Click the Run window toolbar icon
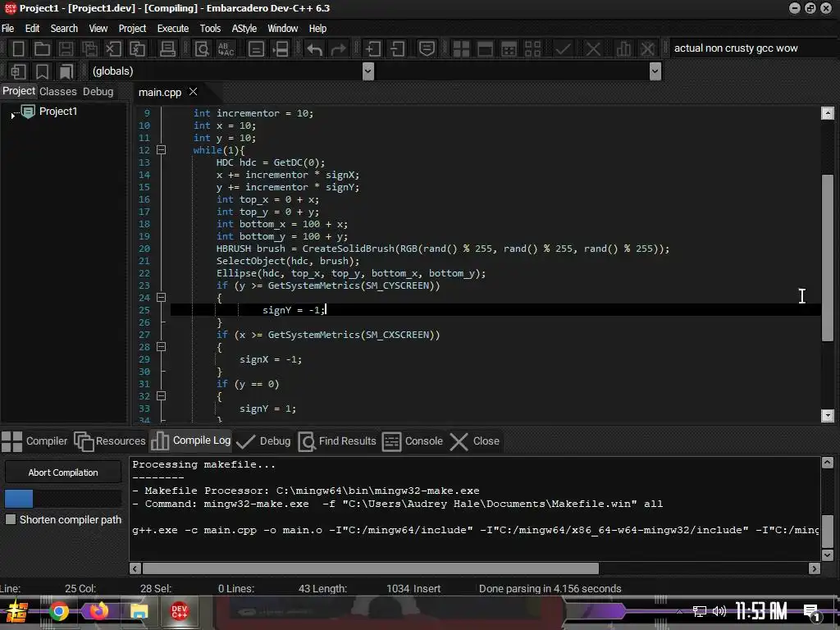Image resolution: width=840 pixels, height=630 pixels. [x=485, y=48]
